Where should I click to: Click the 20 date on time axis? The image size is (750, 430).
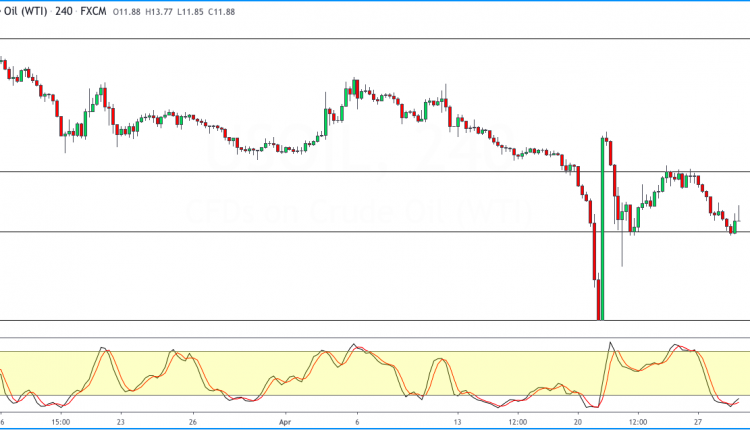(x=579, y=422)
